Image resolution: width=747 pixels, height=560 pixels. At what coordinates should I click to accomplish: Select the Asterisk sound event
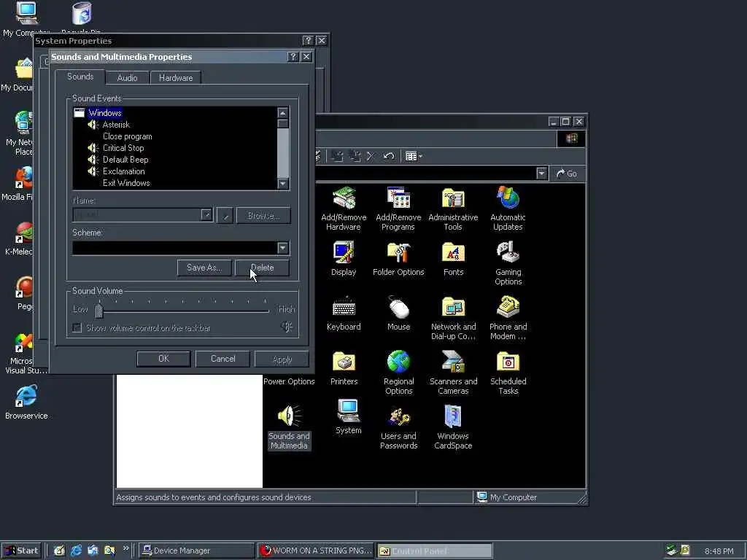(x=116, y=124)
